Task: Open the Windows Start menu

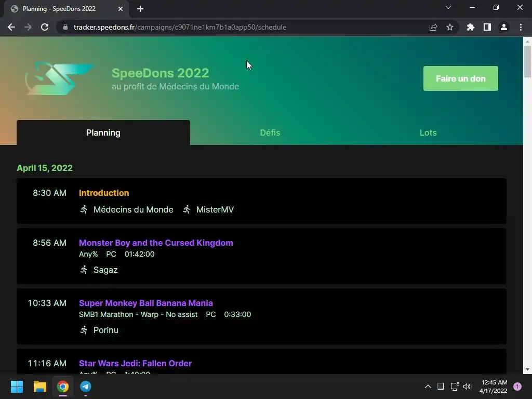Action: [x=17, y=387]
